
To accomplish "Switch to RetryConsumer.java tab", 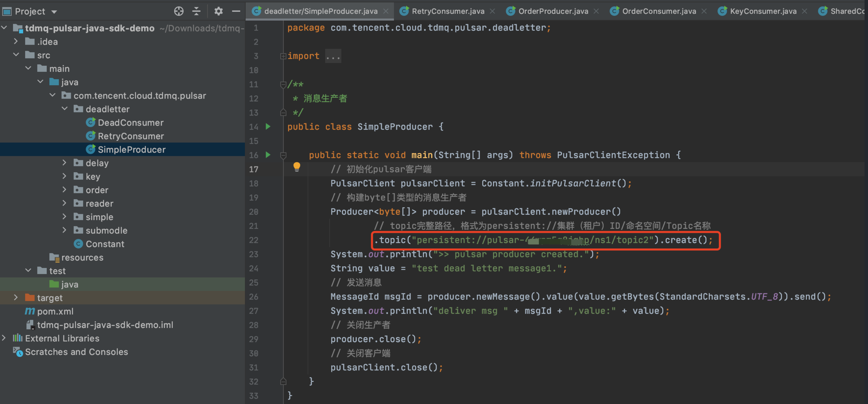I will click(448, 11).
